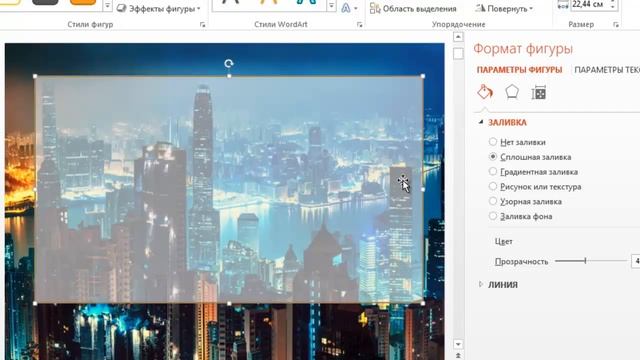Screen dimensions: 640x360
Task: Switch to ПАРАМЕТРЫ ФИГУРЫ tab
Action: pyautogui.click(x=519, y=70)
